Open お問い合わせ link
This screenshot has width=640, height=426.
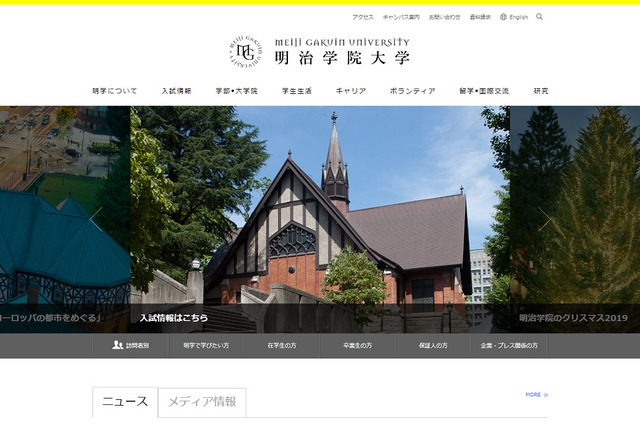[444, 17]
